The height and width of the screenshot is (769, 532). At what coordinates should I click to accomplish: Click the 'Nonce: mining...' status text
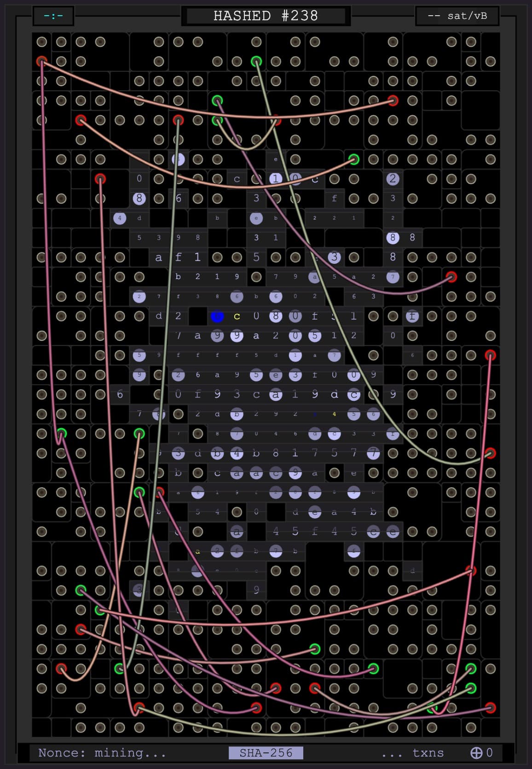[102, 753]
